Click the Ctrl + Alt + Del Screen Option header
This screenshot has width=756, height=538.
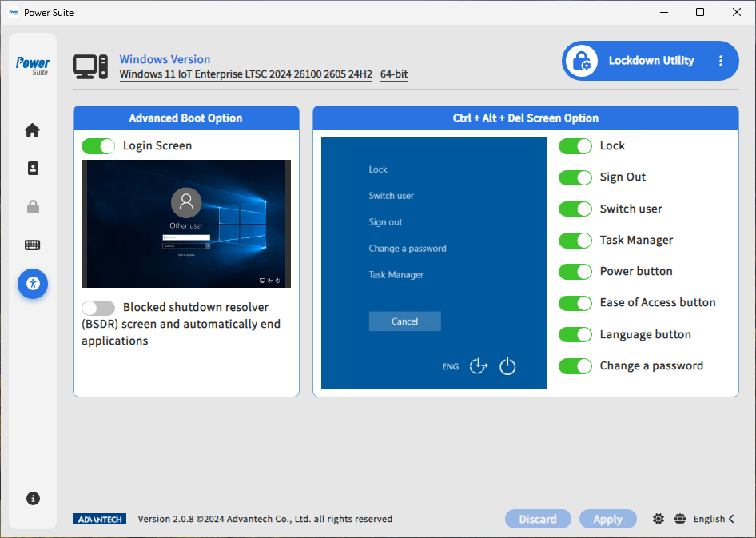tap(526, 118)
